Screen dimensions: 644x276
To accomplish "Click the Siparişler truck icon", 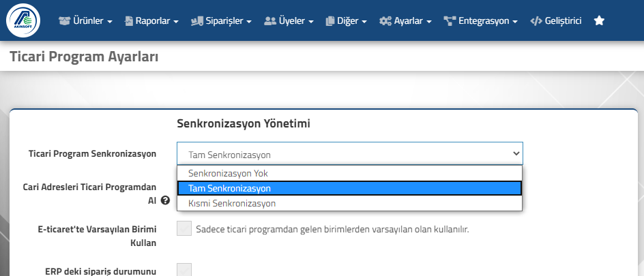I will [x=197, y=21].
